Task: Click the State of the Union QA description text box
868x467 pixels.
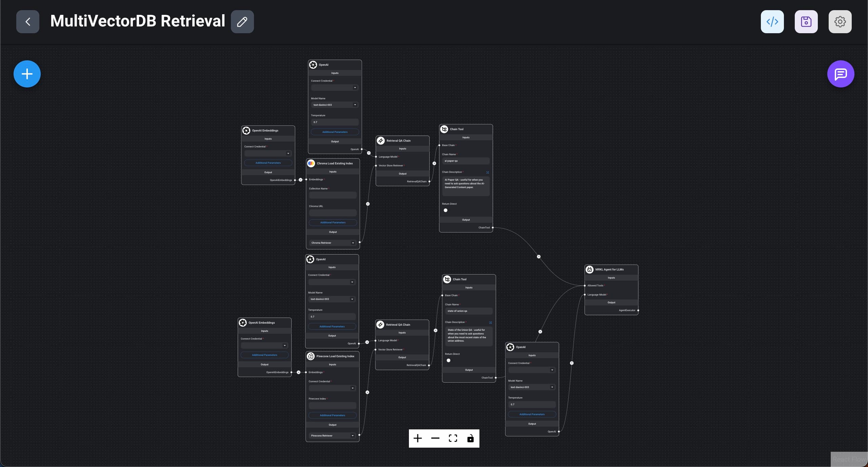Action: (x=469, y=336)
